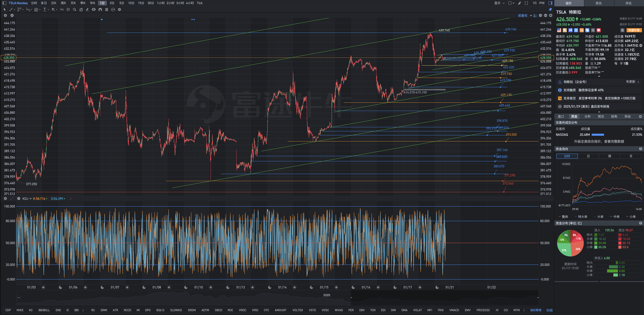This screenshot has width=644, height=315.
Task: Zoom out the chart with minus icon
Action: [546, 15]
